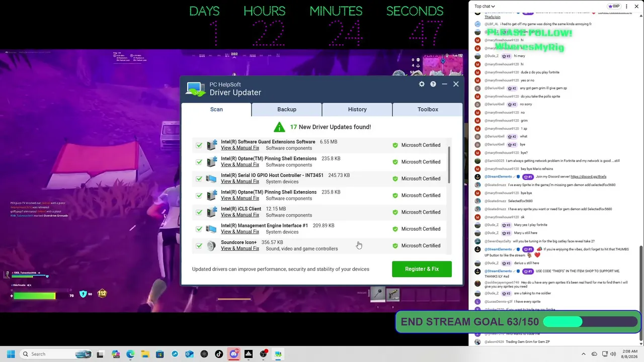
Task: Switch to the Scan tab
Action: tap(216, 109)
